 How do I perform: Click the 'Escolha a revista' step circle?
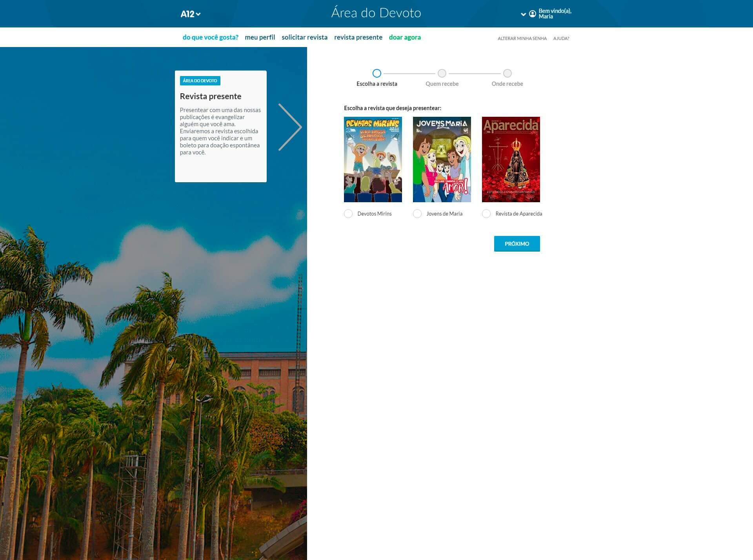point(376,73)
